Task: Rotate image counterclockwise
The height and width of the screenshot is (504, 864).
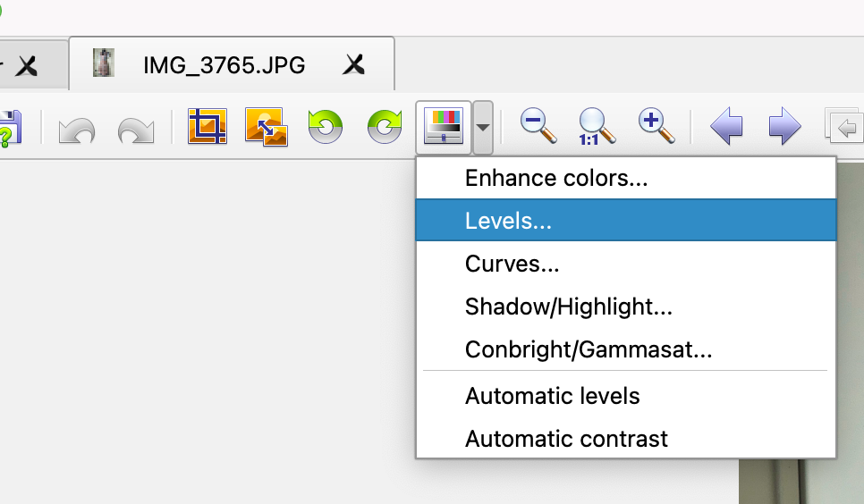Action: coord(325,127)
